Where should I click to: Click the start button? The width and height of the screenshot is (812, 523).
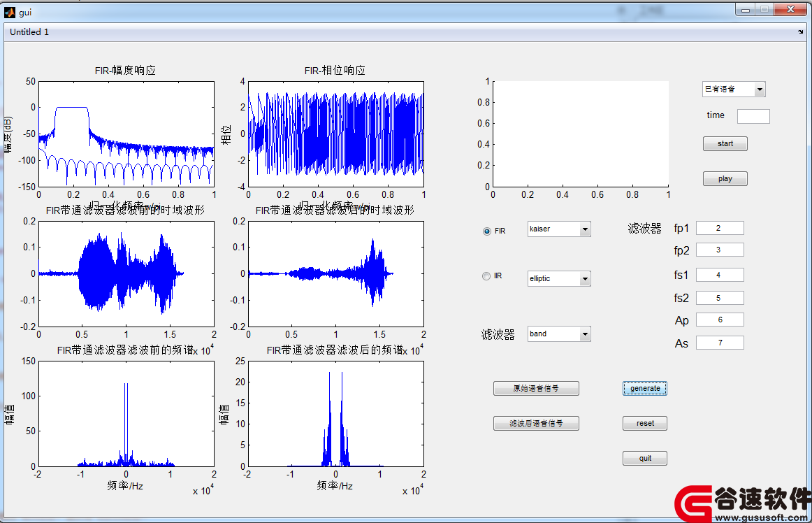coord(725,143)
